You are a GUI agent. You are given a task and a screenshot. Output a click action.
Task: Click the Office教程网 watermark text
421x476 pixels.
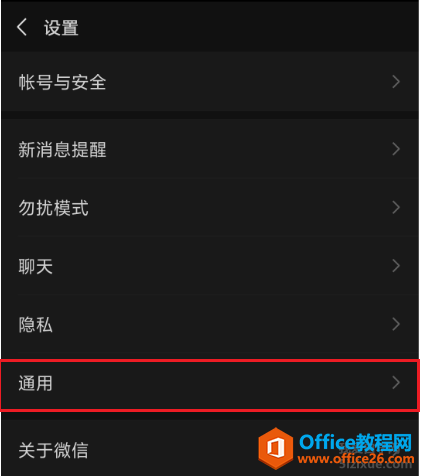(x=355, y=442)
